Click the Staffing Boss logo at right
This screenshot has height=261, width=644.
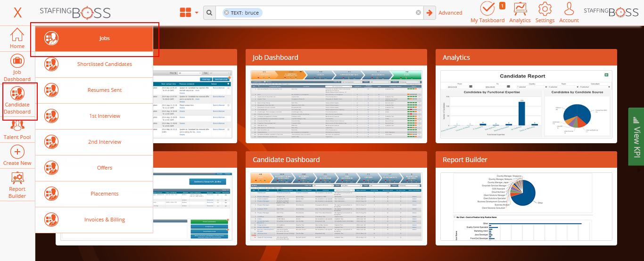click(x=611, y=12)
